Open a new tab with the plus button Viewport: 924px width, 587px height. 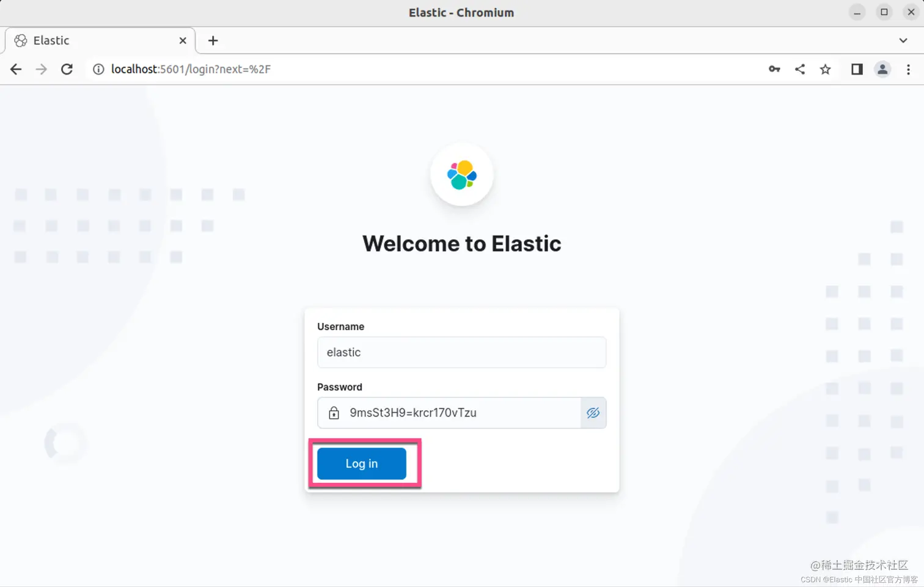[x=213, y=40]
